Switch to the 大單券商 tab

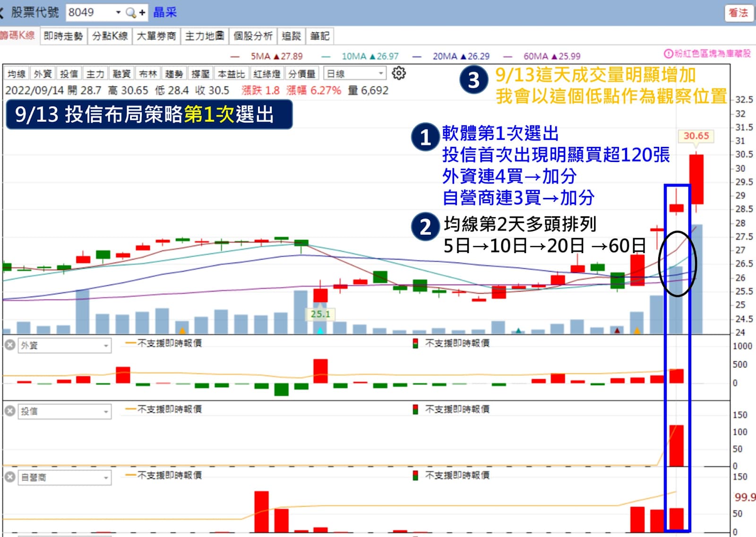[x=156, y=36]
